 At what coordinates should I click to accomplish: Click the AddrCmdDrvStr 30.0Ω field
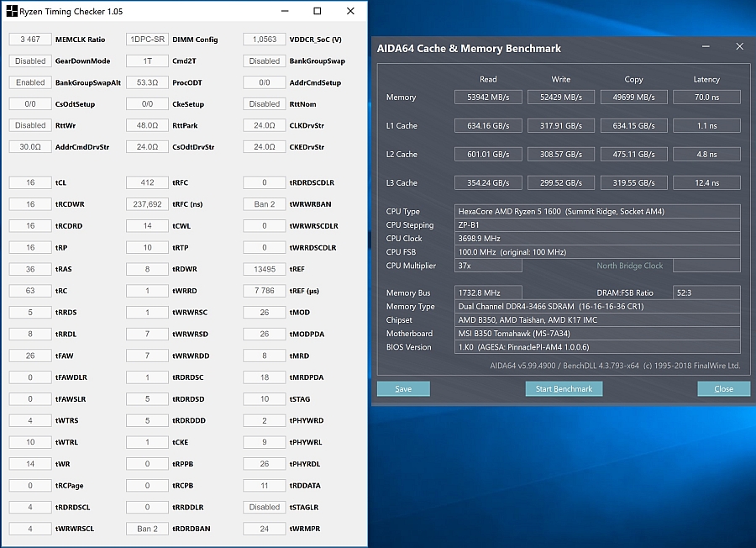click(30, 146)
